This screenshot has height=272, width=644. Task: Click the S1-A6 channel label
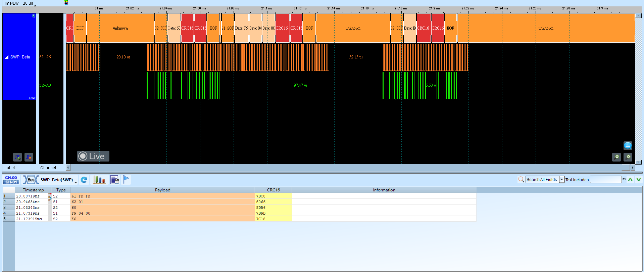45,57
